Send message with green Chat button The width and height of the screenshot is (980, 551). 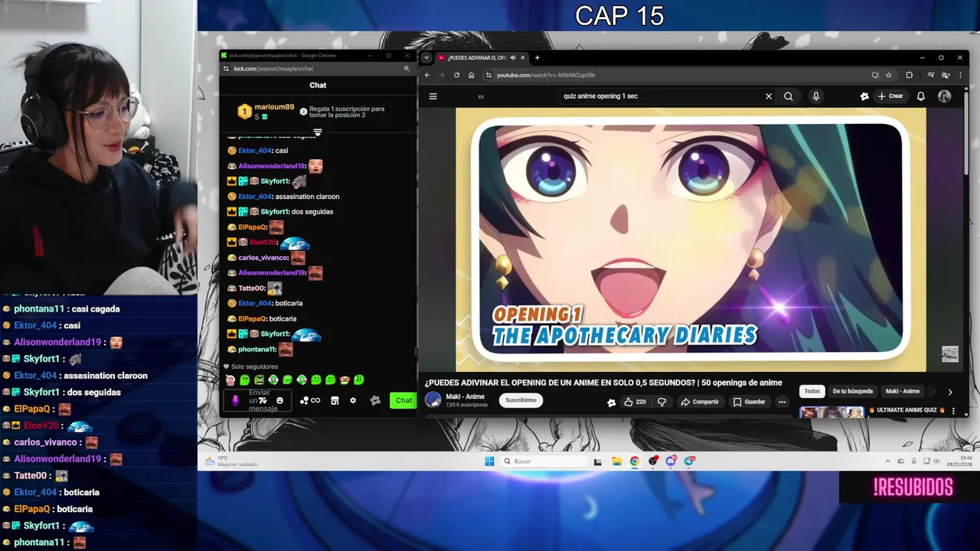[x=403, y=400]
